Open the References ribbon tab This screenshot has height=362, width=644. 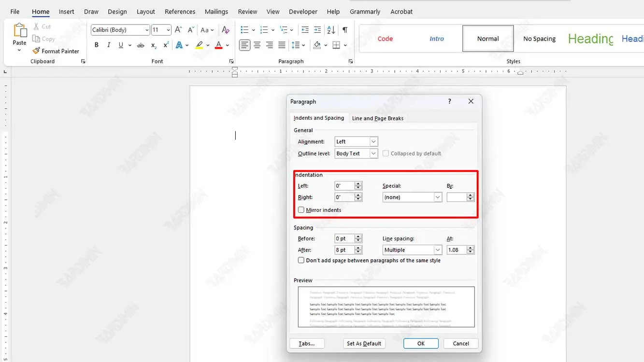pos(180,12)
